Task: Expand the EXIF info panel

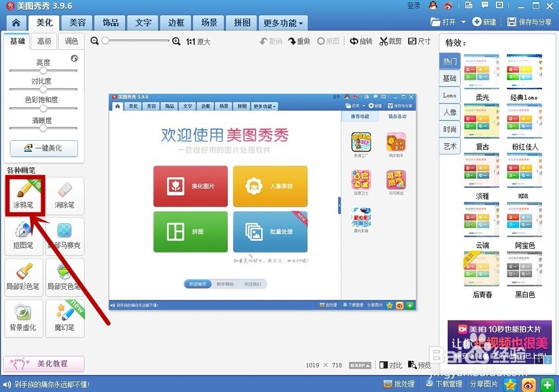Action: [x=360, y=365]
